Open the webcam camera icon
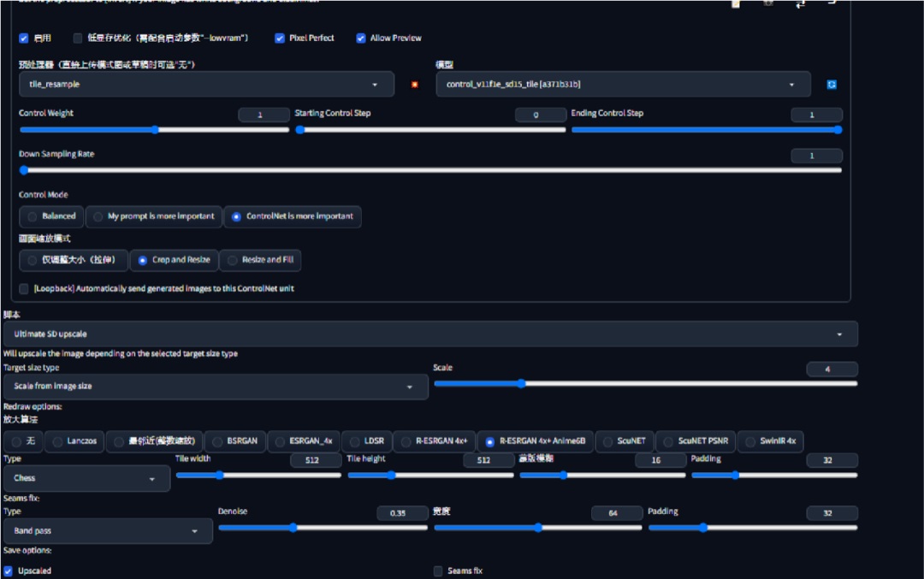This screenshot has height=579, width=924. point(768,3)
